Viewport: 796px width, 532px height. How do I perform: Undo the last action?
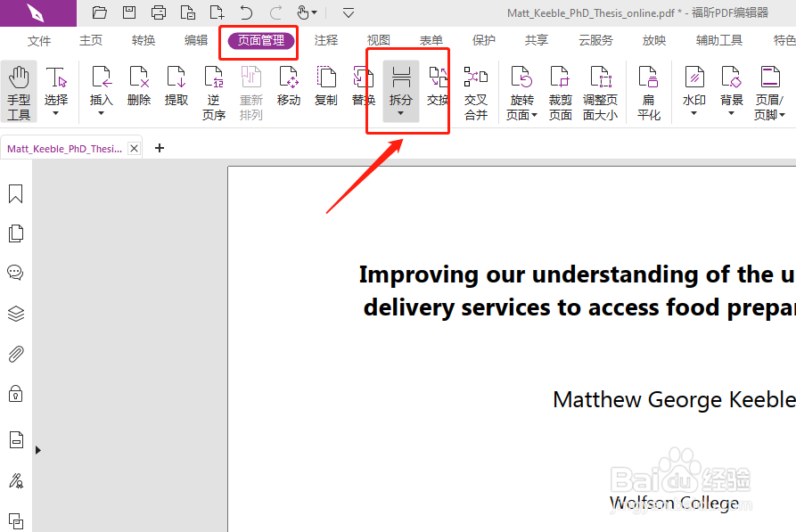coord(246,12)
